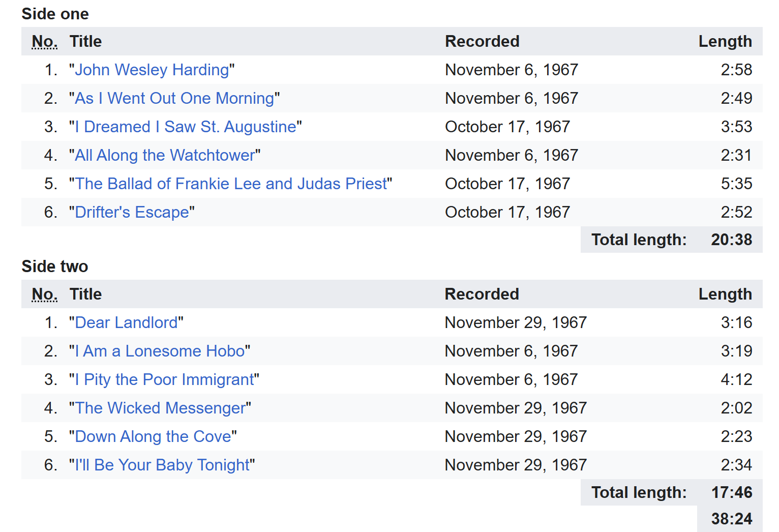
Task: Click the Side one total length 20:38
Action: (731, 240)
